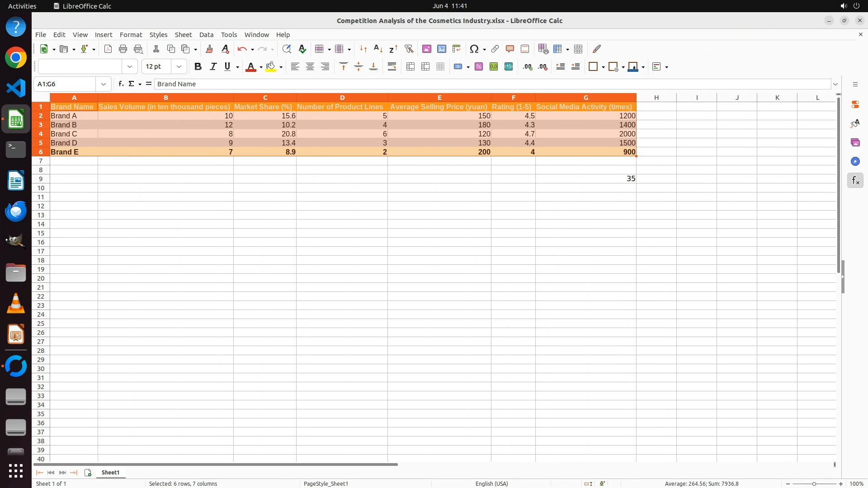Open the Data menu
The image size is (868, 488).
pyautogui.click(x=206, y=35)
